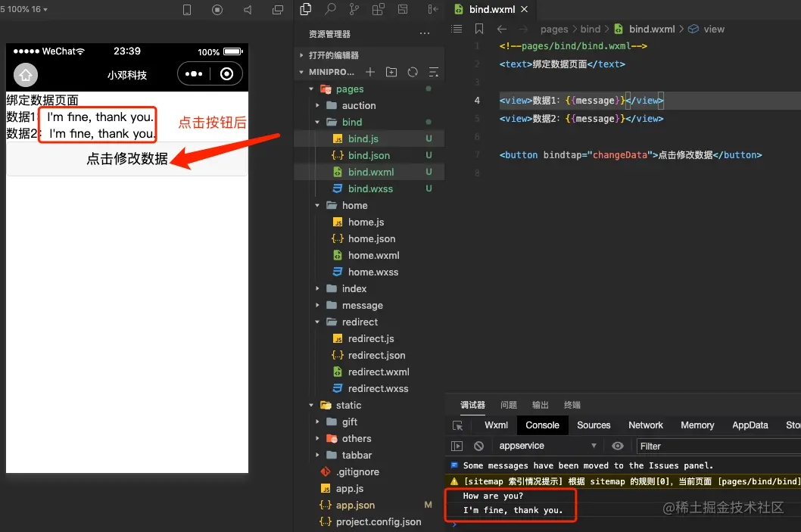The image size is (801, 532).
Task: Click the new file plus icon
Action: pos(370,72)
